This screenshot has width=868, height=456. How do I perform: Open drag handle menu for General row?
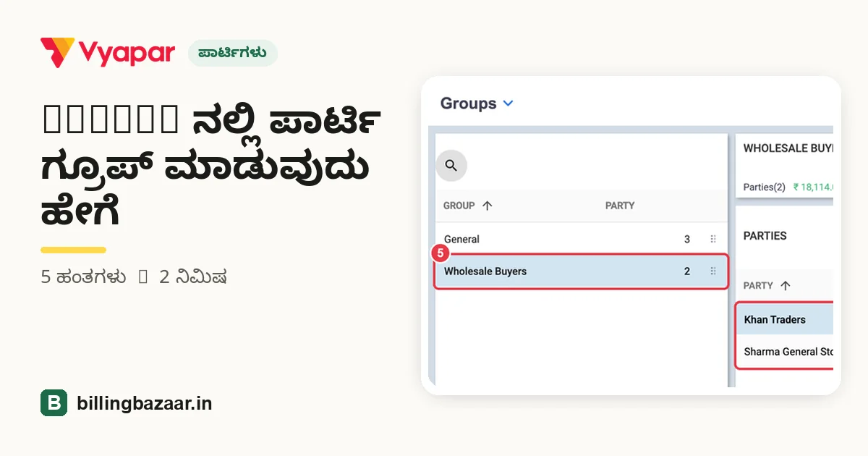click(713, 240)
